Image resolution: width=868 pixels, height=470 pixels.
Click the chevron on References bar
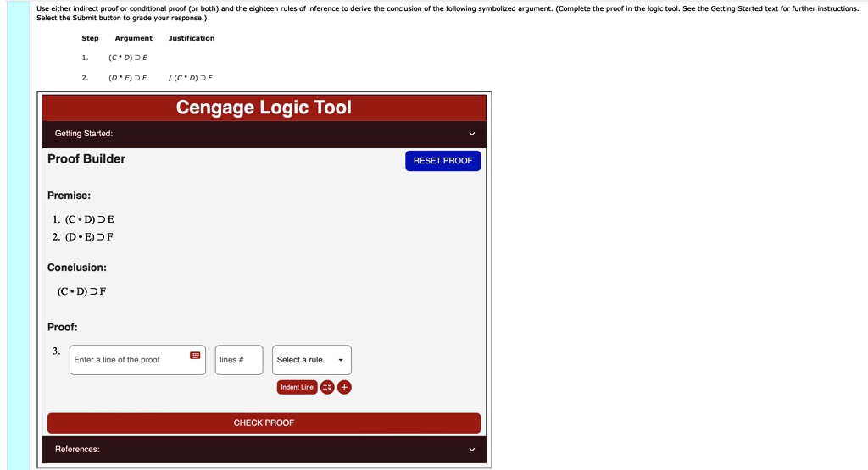tap(471, 450)
